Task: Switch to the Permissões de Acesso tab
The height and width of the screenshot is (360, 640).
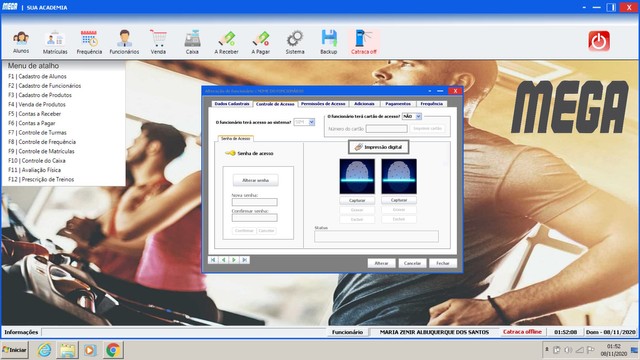Action: (323, 104)
